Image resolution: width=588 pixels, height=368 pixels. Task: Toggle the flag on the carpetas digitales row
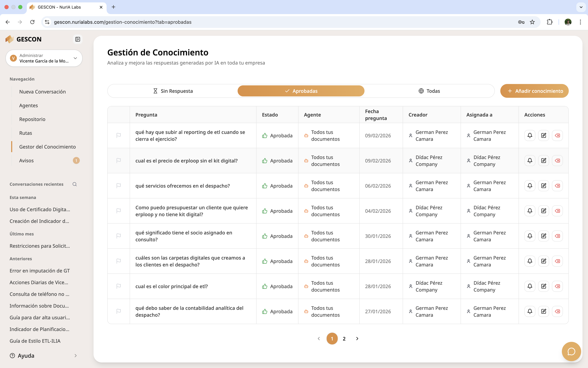(x=119, y=261)
